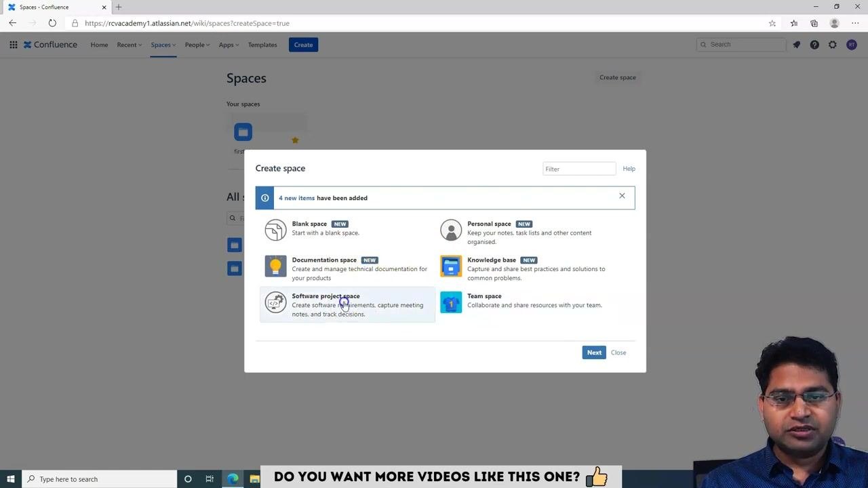868x488 pixels.
Task: Dismiss the new items info banner
Action: [622, 196]
